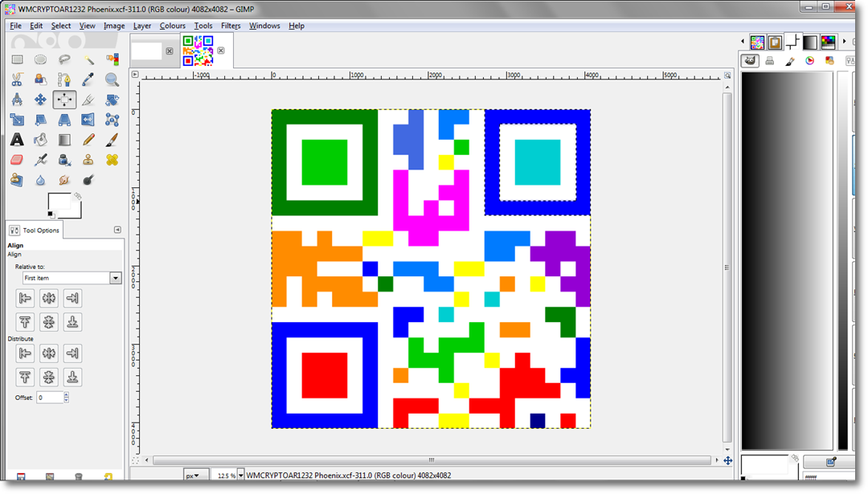Open the Windows menu

(x=264, y=26)
